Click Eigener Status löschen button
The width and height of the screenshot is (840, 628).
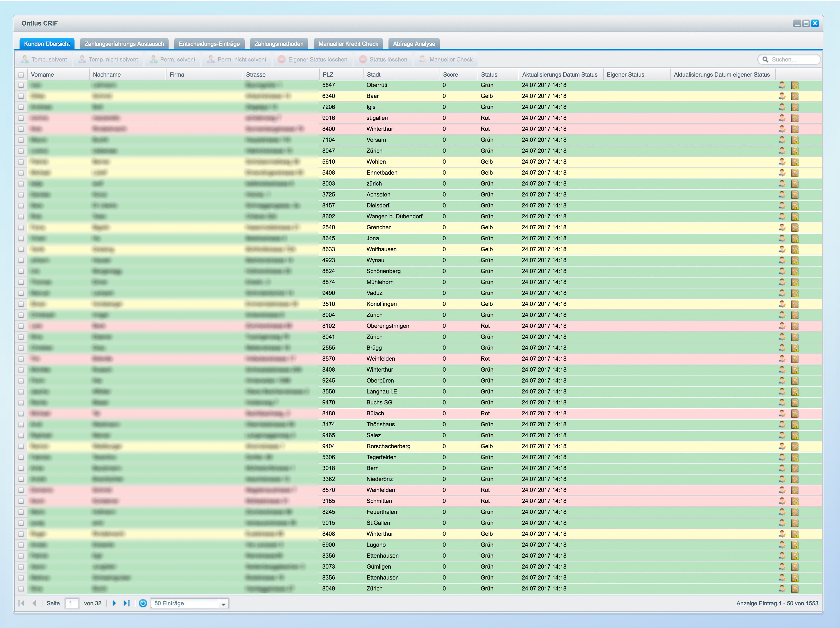point(313,60)
